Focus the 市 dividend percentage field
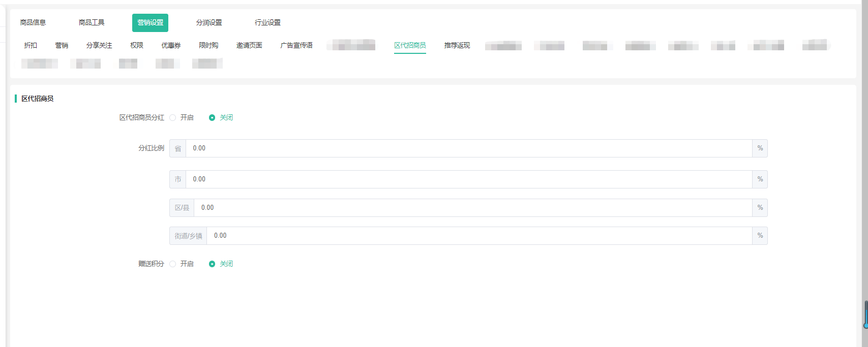868x347 pixels. [x=468, y=179]
